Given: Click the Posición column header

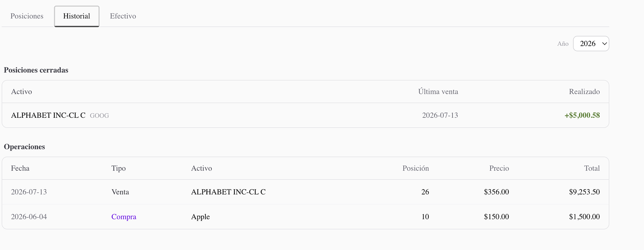Looking at the screenshot, I should (x=416, y=168).
